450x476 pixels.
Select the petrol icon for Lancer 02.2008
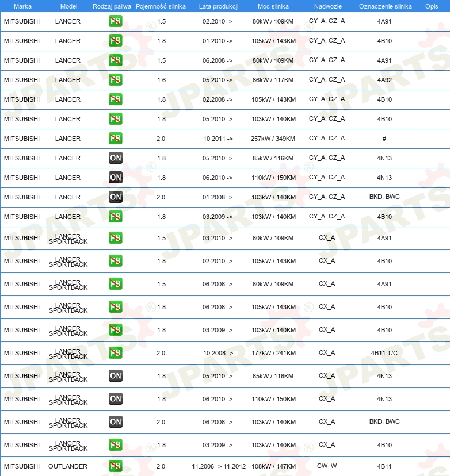(116, 99)
